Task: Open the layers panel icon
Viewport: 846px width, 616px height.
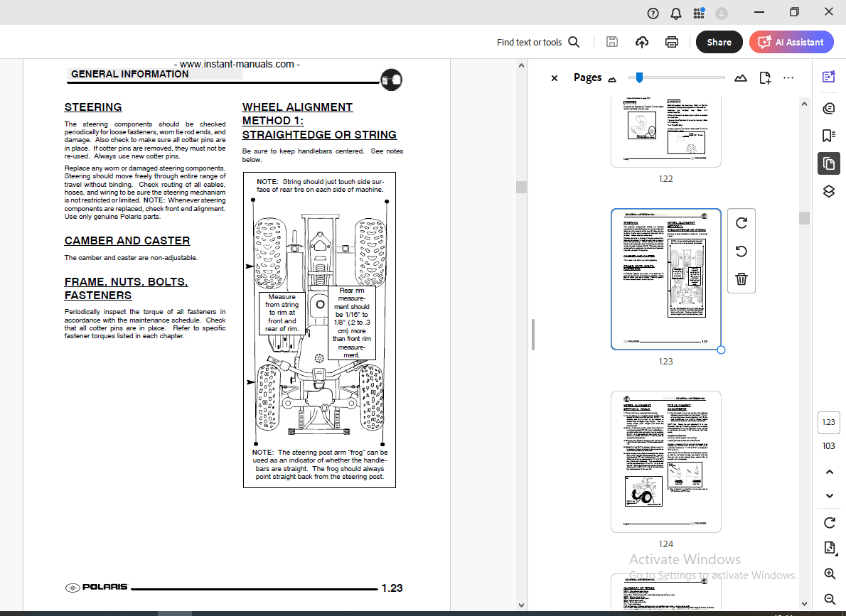Action: click(828, 190)
